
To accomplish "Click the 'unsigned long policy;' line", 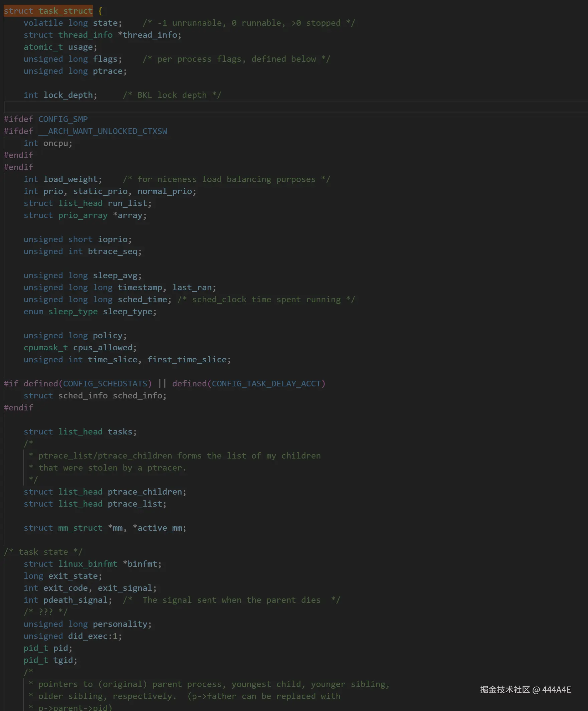I will pos(75,336).
